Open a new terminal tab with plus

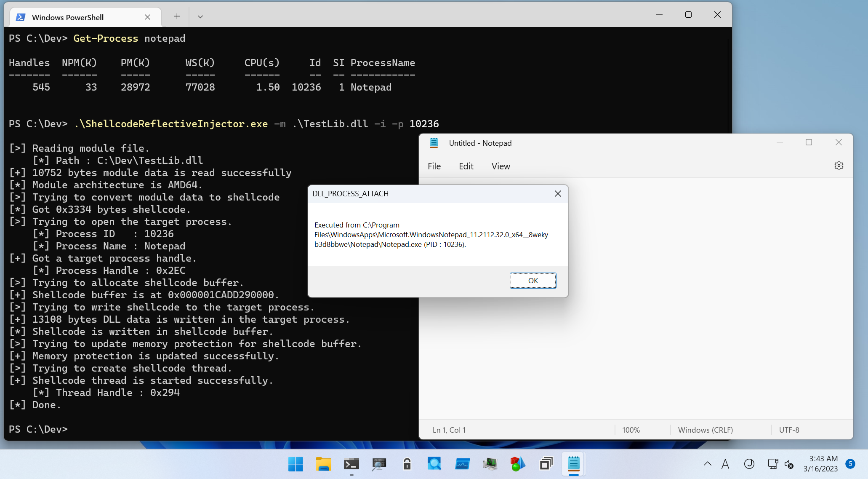tap(177, 16)
